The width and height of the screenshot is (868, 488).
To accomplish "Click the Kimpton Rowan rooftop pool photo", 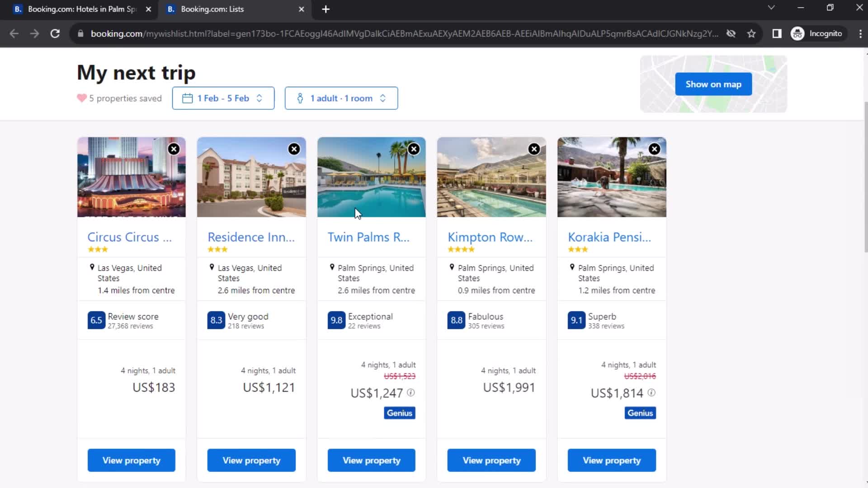I will pyautogui.click(x=491, y=177).
